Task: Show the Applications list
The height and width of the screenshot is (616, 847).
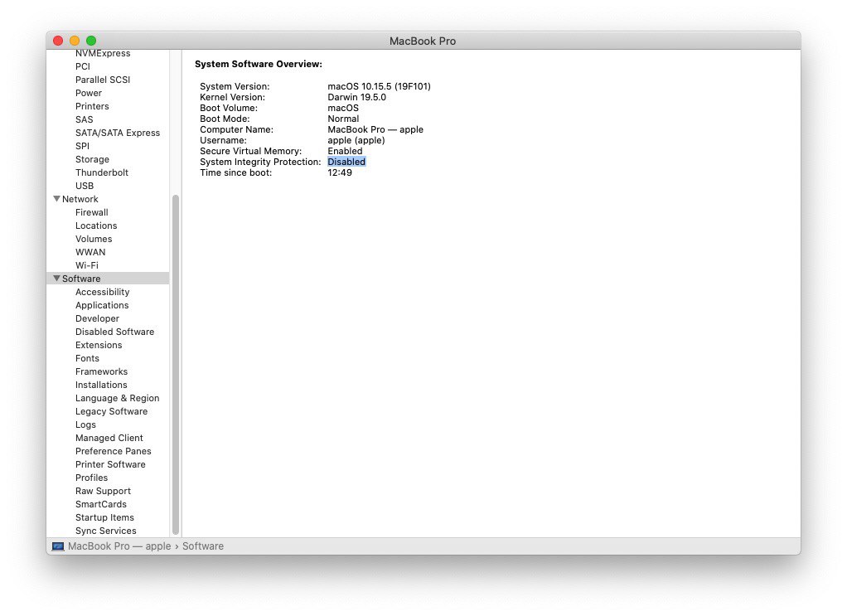Action: pyautogui.click(x=102, y=305)
